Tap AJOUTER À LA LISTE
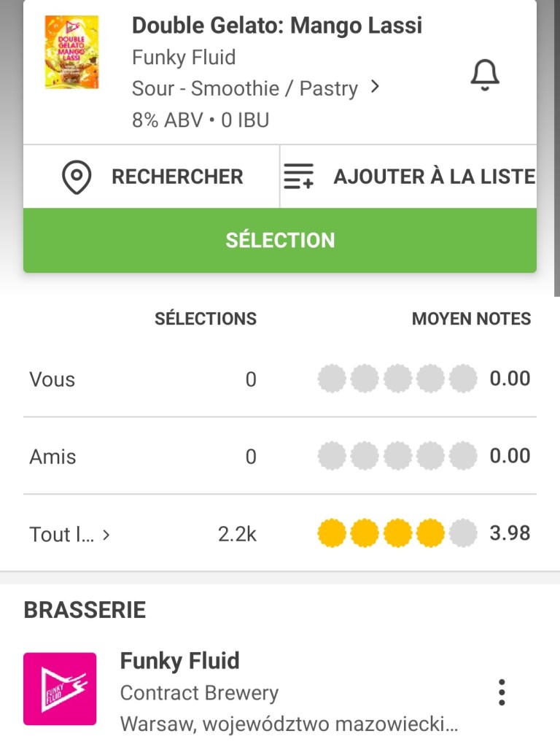 (433, 177)
